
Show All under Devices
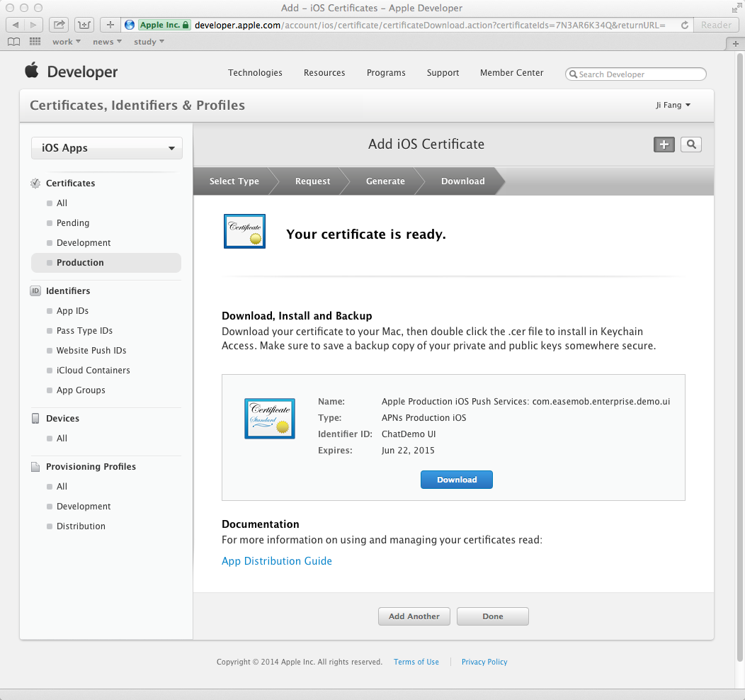click(x=62, y=438)
